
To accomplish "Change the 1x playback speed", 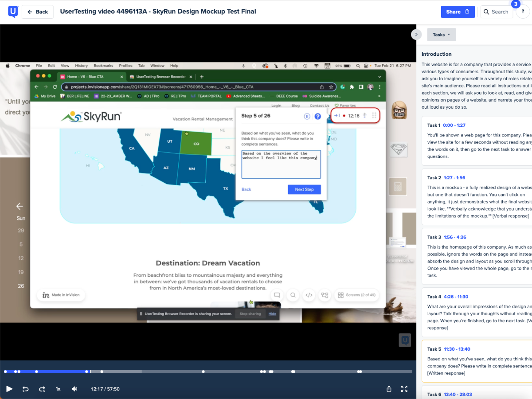I will [x=58, y=389].
